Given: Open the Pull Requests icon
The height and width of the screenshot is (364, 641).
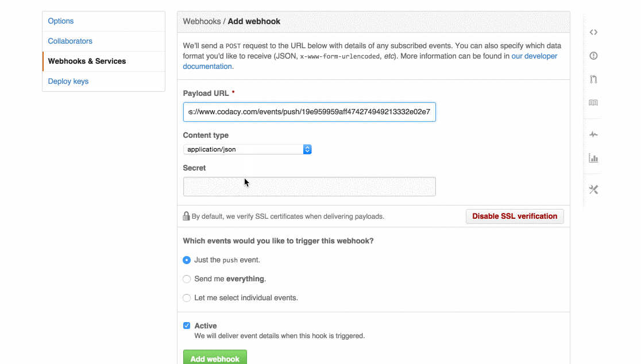Looking at the screenshot, I should [x=593, y=79].
